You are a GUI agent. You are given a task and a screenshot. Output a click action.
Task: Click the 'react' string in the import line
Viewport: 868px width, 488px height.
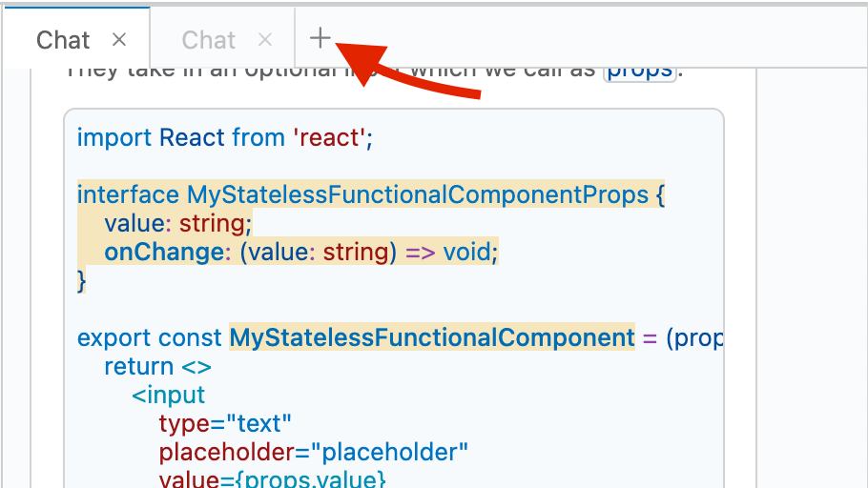(329, 137)
